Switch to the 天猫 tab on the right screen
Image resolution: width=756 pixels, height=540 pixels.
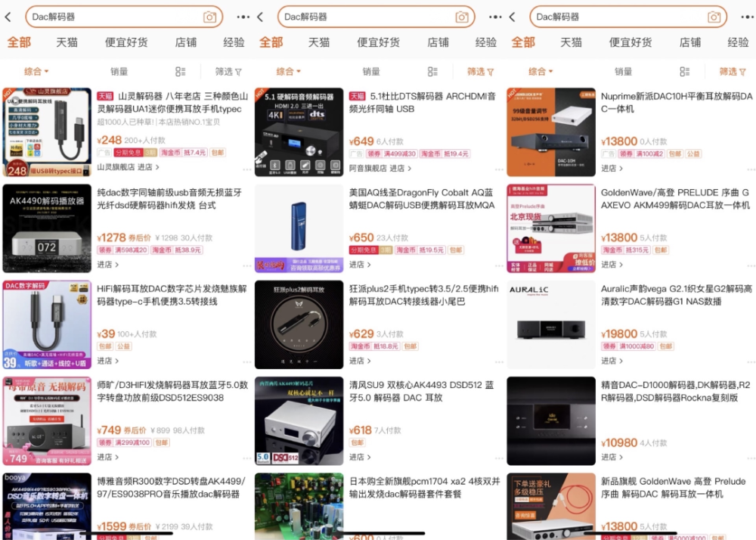pos(572,42)
